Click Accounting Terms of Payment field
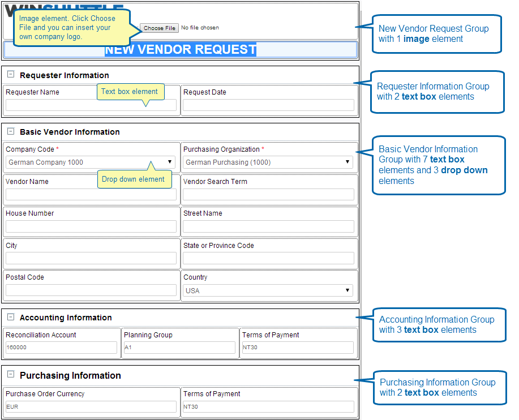 298,348
